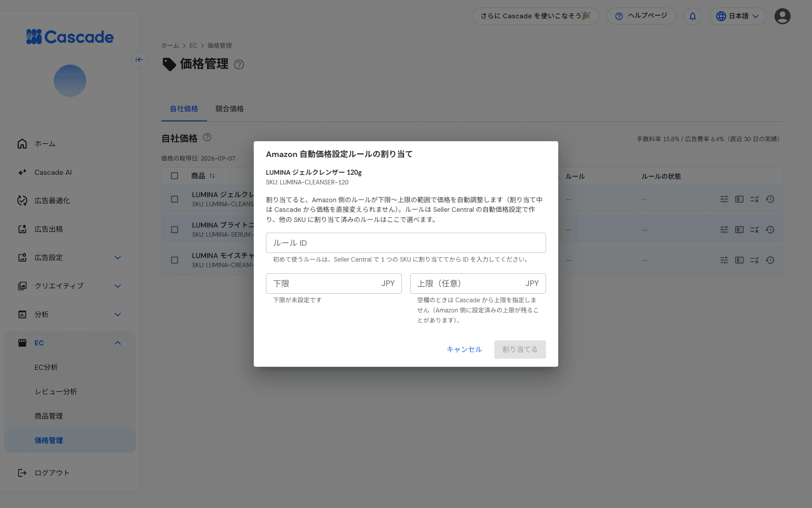Viewport: 812px width, 508px height.
Task: Expand the 広告設定 sidebar chevron
Action: [x=118, y=258]
